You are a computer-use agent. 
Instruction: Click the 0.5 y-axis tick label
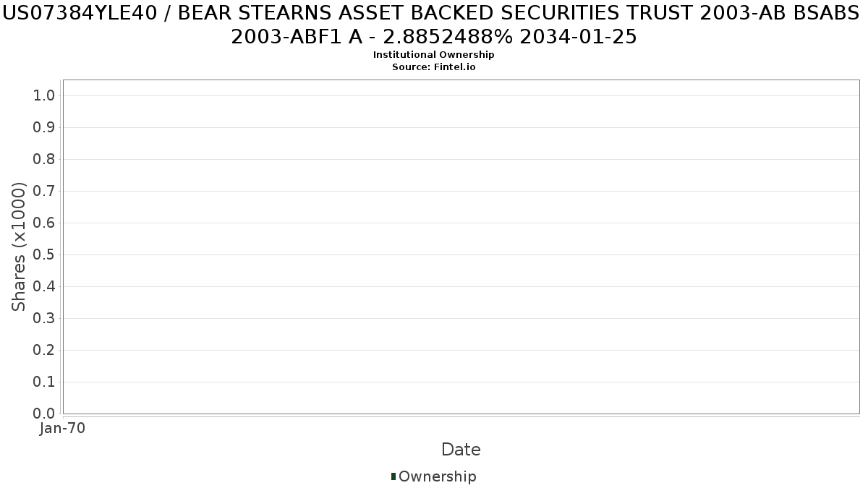point(44,254)
